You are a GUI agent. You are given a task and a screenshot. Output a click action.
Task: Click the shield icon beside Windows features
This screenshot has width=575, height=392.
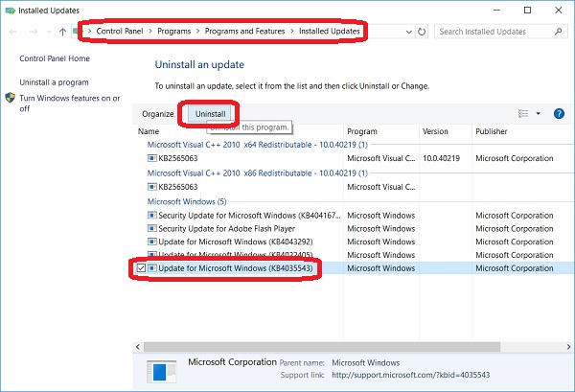click(11, 98)
